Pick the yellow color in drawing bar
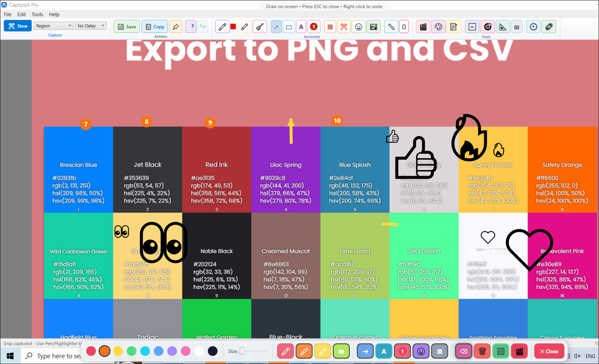599x364 pixels. (118, 351)
